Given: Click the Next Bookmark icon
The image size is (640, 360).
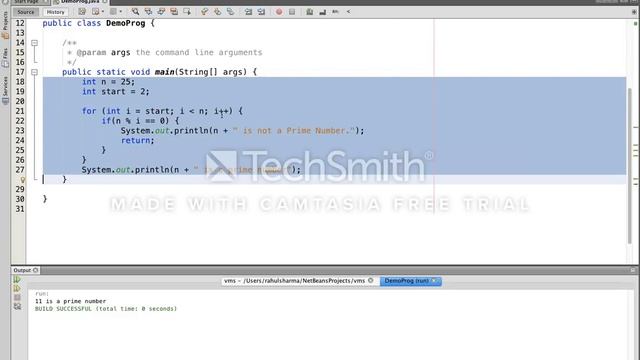Looking at the screenshot, I should (218, 12).
